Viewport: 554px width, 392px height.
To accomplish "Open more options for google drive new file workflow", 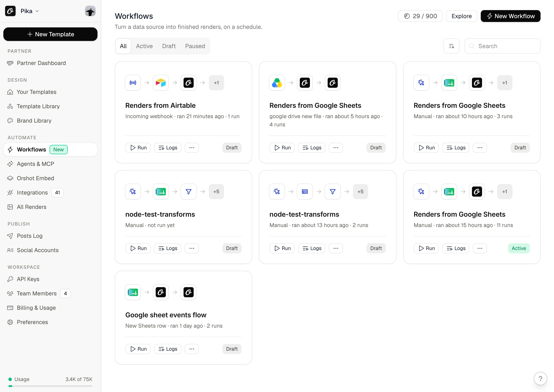I will coord(336,147).
